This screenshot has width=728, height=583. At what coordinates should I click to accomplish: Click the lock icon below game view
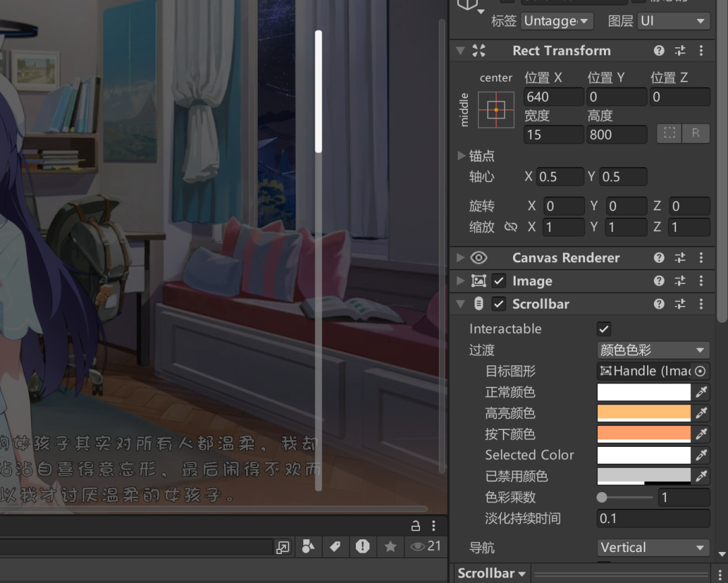(415, 526)
